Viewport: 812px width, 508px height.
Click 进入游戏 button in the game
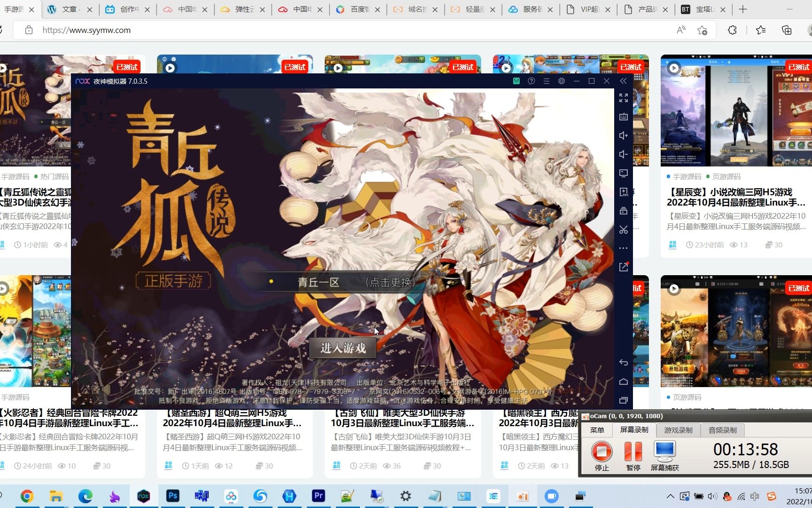coord(343,348)
